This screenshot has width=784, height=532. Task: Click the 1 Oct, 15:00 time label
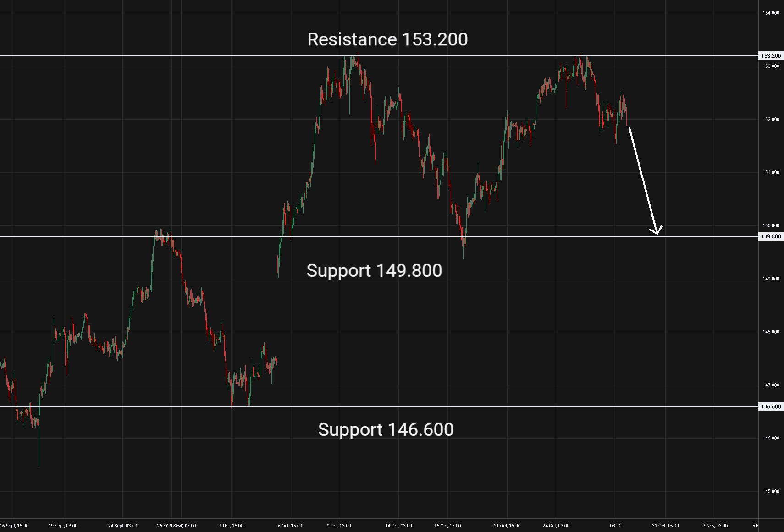pos(231,526)
